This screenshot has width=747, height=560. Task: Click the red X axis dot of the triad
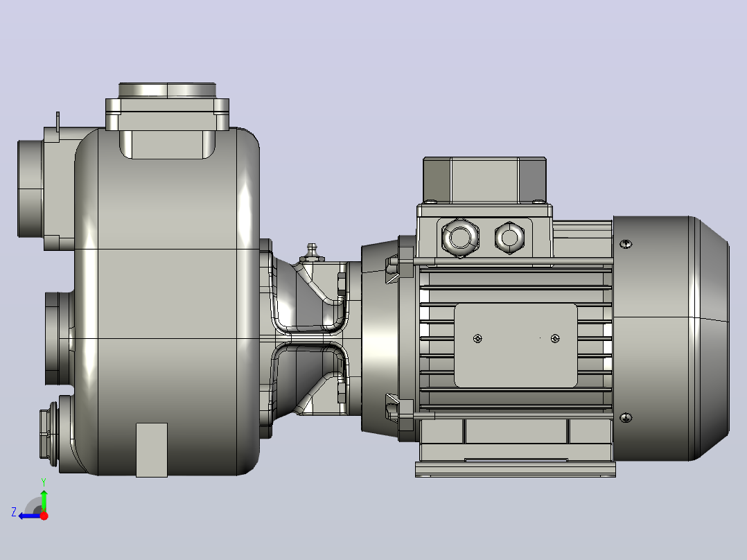click(44, 516)
